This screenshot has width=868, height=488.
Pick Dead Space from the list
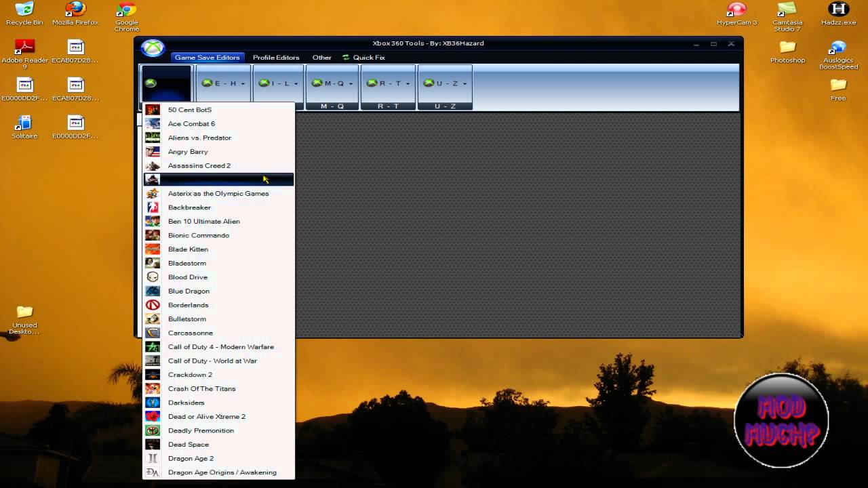point(218,444)
